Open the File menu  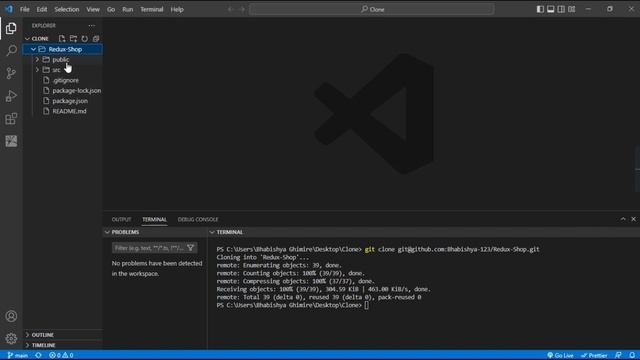24,9
